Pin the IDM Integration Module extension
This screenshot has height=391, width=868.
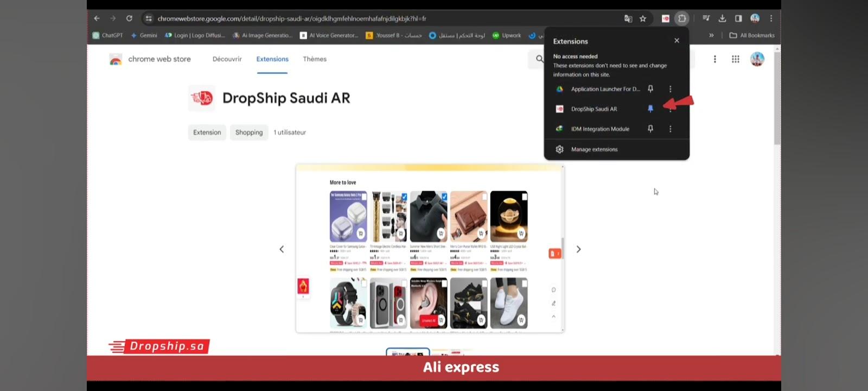[650, 129]
